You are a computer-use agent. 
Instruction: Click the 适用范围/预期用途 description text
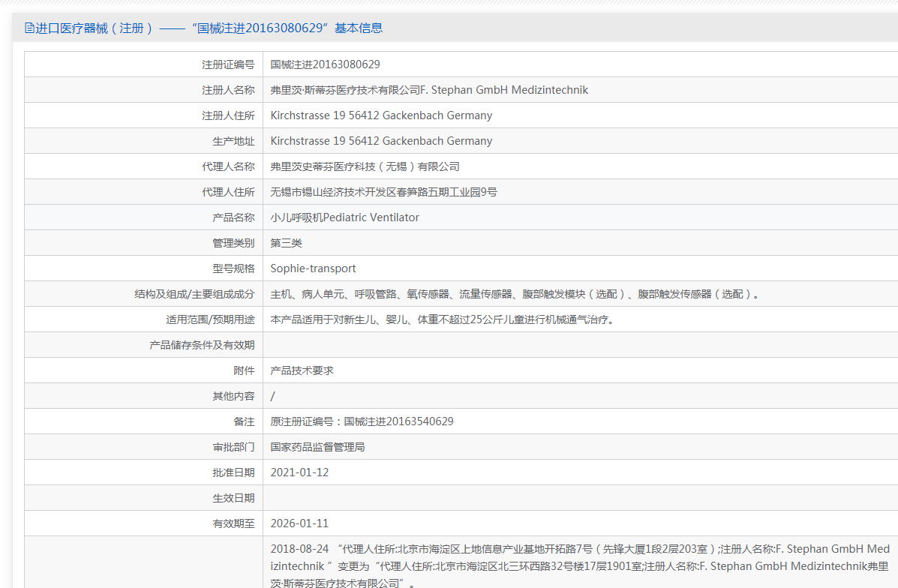pyautogui.click(x=443, y=319)
